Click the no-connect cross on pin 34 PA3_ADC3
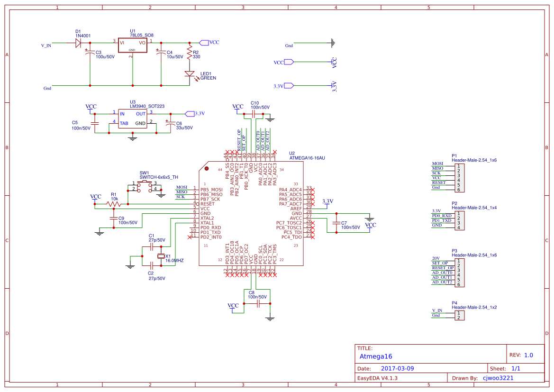This screenshot has height=392, width=554. click(274, 152)
